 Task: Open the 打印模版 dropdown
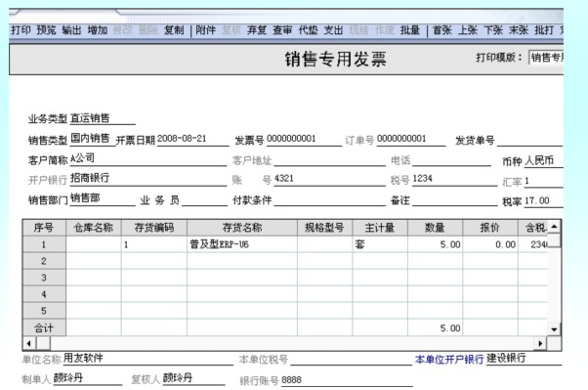546,58
